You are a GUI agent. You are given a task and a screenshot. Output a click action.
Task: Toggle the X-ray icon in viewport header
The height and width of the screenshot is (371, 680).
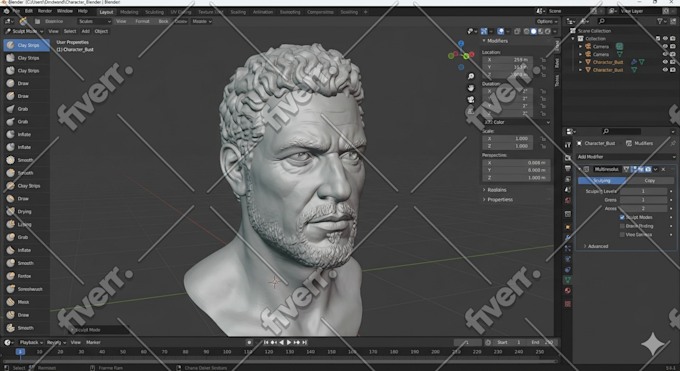(x=517, y=31)
